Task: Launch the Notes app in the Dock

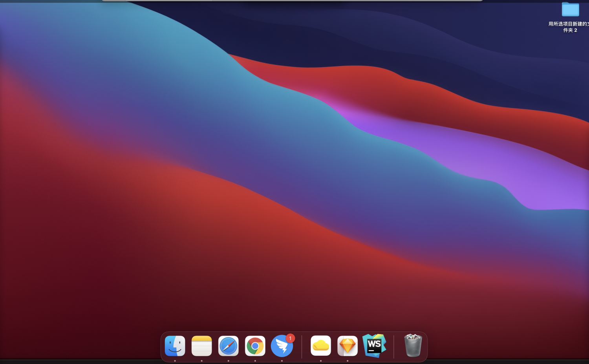Action: [202, 346]
